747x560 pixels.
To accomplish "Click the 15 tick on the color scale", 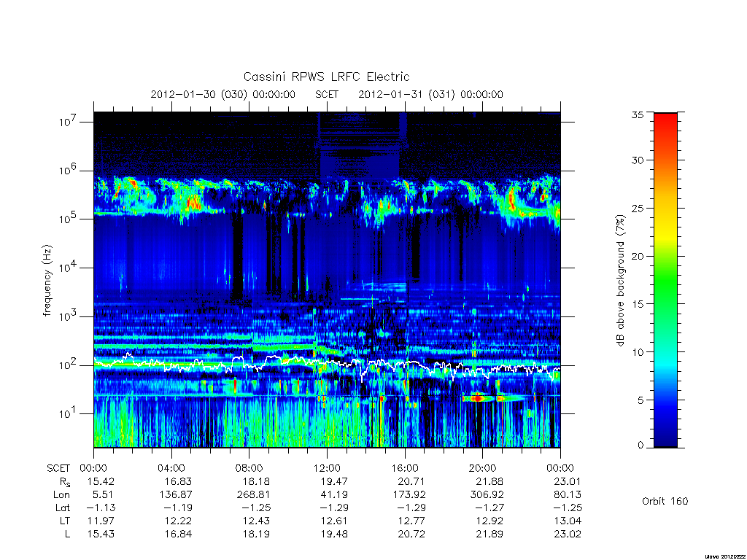I will (x=638, y=304).
